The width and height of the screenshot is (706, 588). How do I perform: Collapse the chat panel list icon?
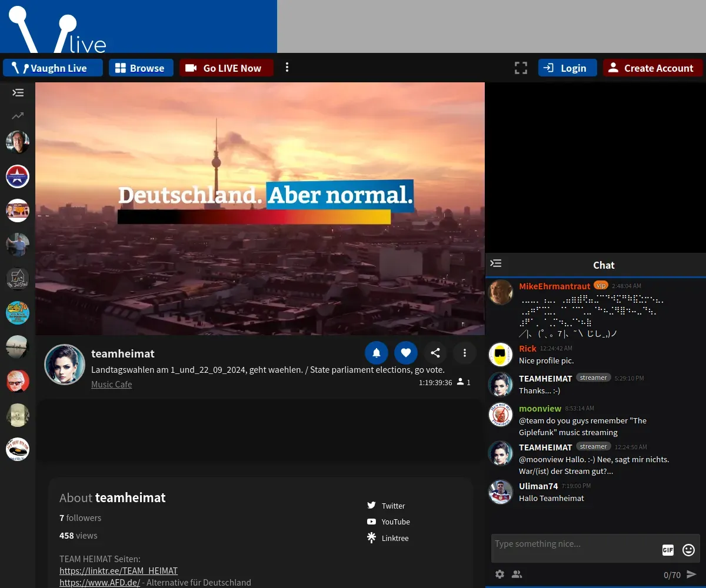[x=496, y=264]
